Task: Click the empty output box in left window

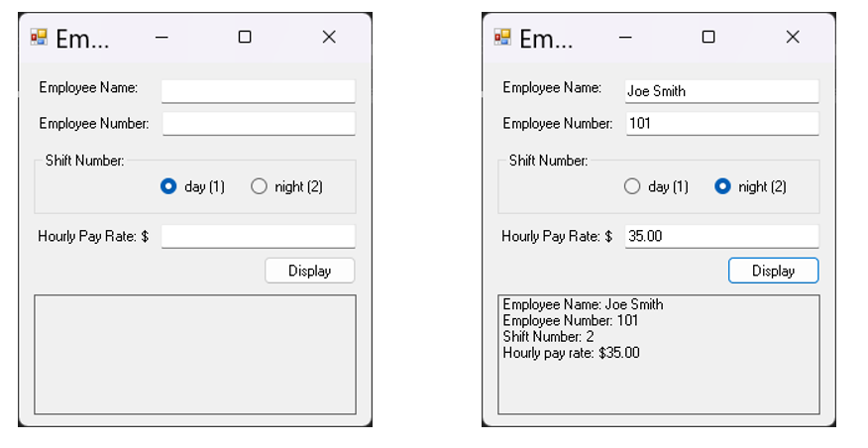Action: (195, 355)
